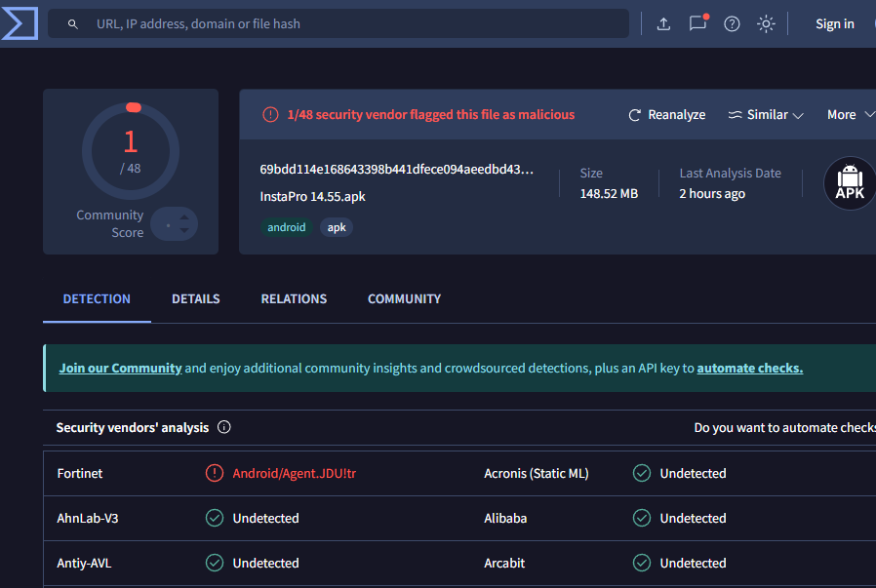The height and width of the screenshot is (588, 876).
Task: Open the help question mark icon
Action: click(x=732, y=24)
